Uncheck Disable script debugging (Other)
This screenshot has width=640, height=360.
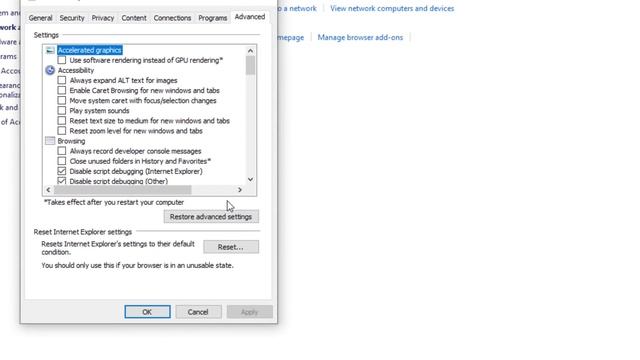62,181
